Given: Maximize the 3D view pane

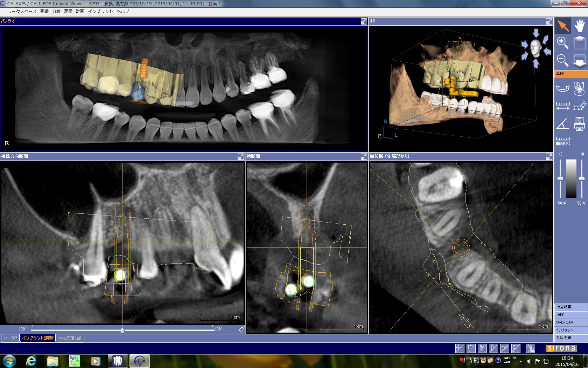Looking at the screenshot, I should 549,21.
